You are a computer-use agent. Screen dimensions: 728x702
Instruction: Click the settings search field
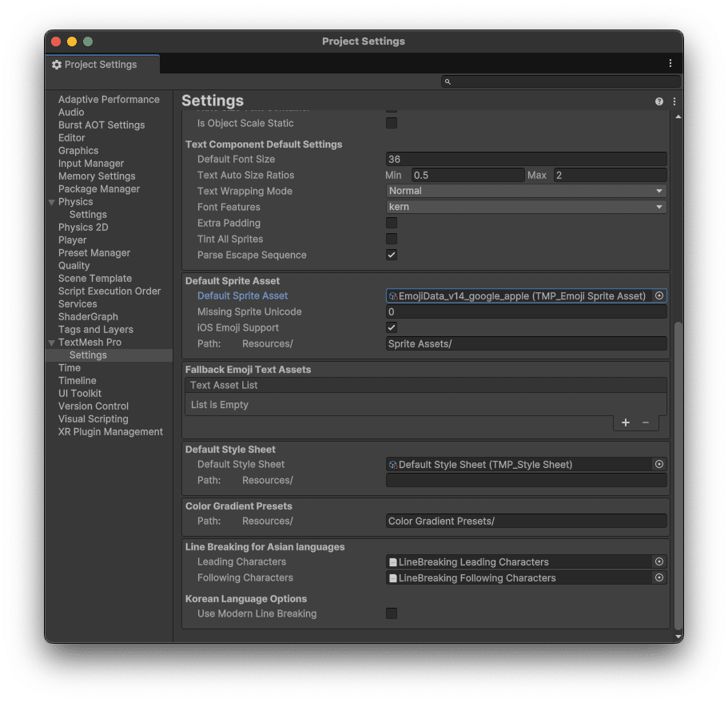[561, 81]
